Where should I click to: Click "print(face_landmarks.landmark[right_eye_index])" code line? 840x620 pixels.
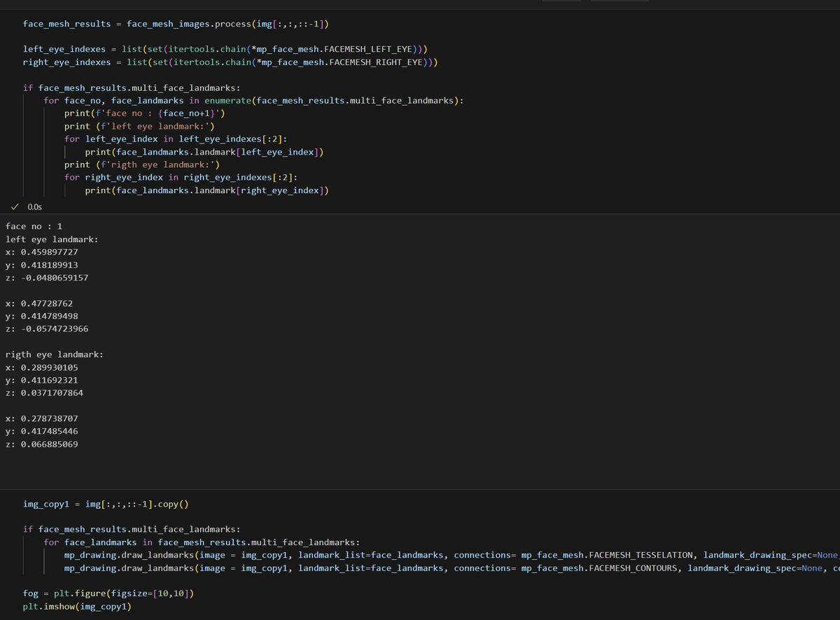point(207,190)
